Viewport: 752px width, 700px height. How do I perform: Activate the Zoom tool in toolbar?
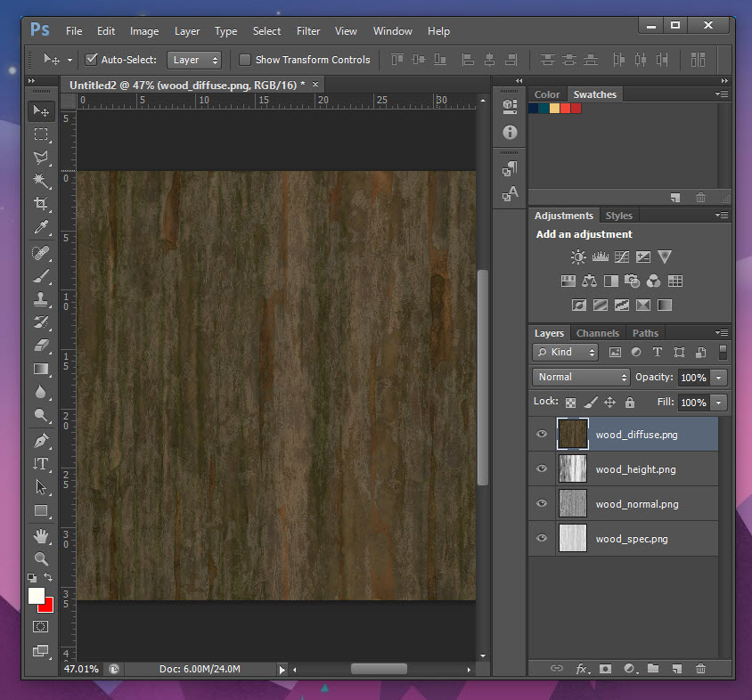pyautogui.click(x=41, y=558)
